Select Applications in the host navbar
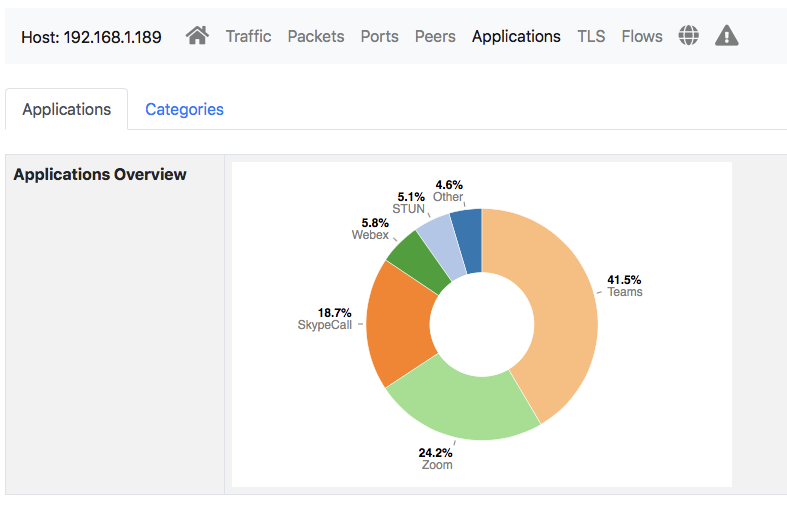Image resolution: width=787 pixels, height=510 pixels. tap(516, 36)
